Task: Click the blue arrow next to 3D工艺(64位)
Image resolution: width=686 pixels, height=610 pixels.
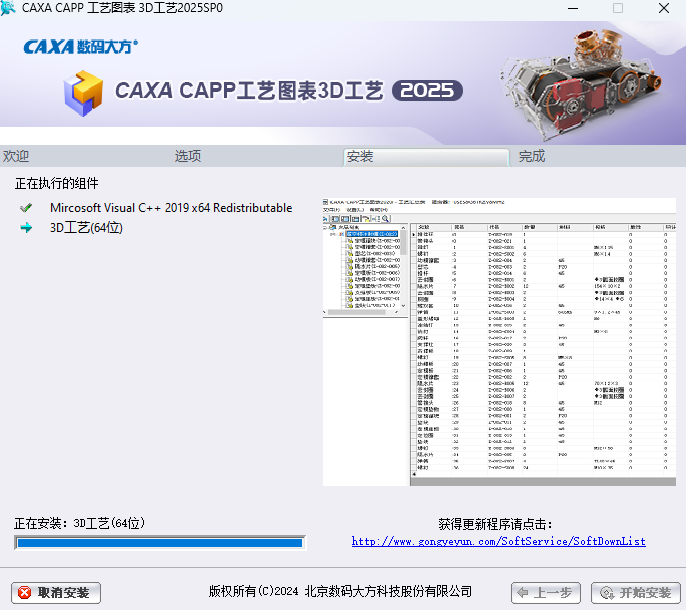Action: pos(26,228)
